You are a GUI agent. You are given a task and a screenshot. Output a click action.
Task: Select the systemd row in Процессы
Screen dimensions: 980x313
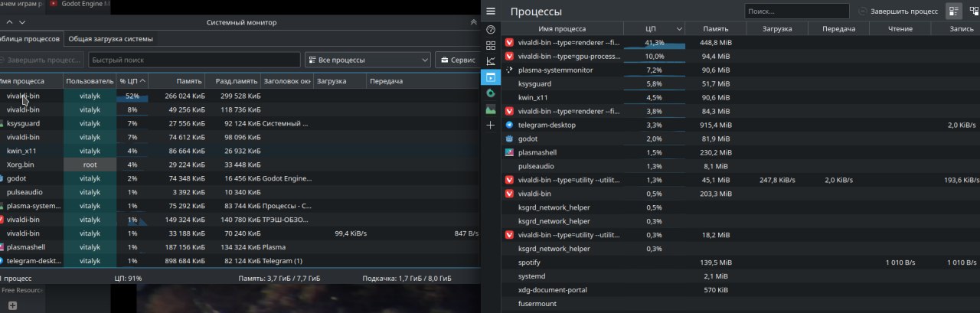(740, 276)
